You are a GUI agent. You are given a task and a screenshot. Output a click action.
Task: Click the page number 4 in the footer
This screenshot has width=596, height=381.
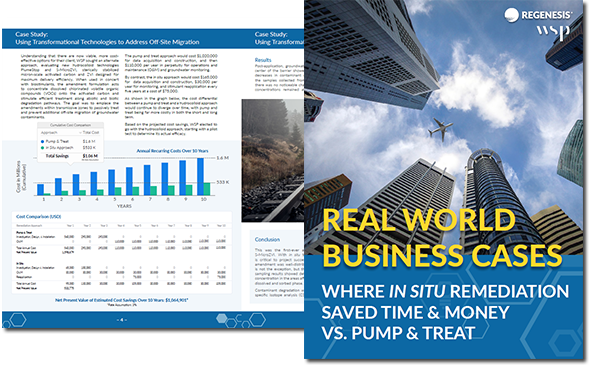click(x=122, y=320)
